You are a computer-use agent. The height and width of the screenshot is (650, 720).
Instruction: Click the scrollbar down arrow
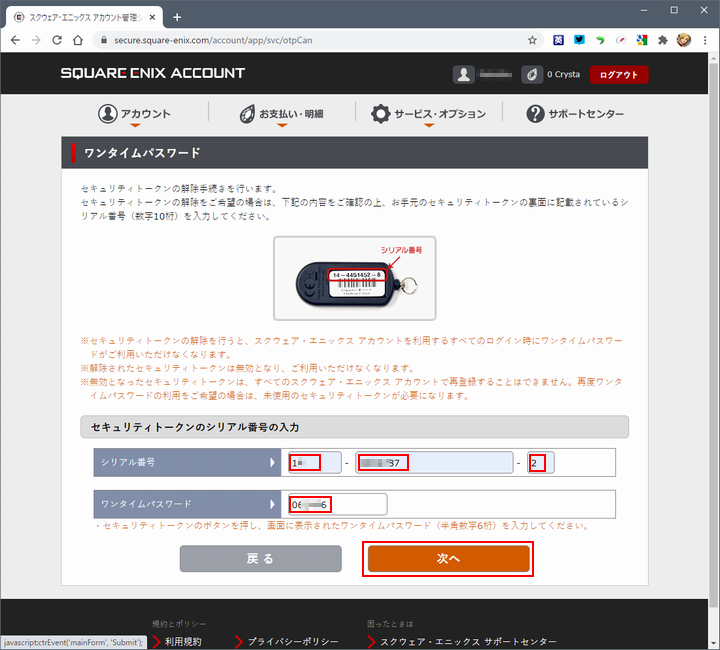pos(714,644)
